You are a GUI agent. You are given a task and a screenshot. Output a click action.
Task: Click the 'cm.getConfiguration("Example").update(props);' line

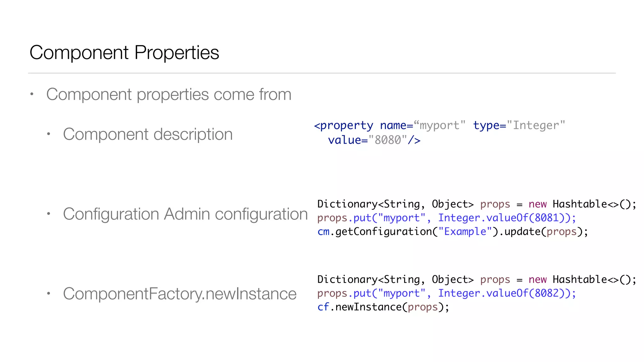click(x=452, y=232)
